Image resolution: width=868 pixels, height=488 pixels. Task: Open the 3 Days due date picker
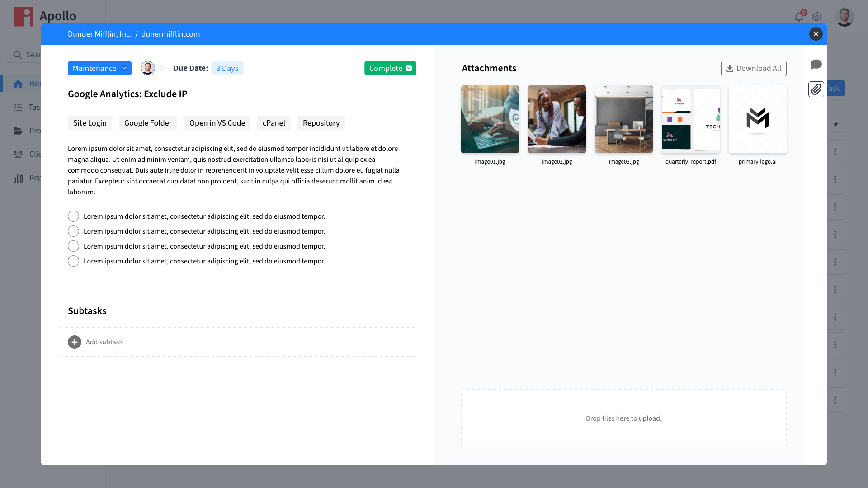[227, 68]
